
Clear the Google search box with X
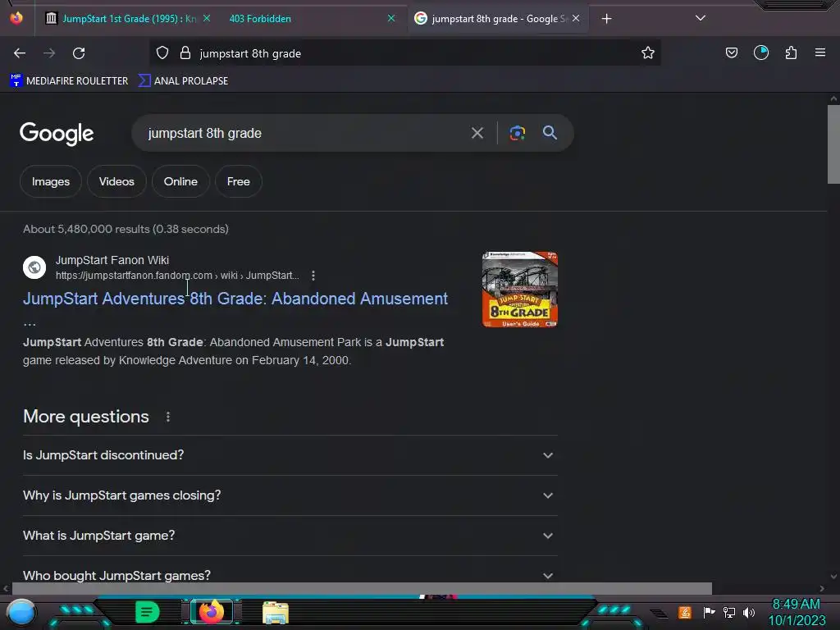click(477, 133)
